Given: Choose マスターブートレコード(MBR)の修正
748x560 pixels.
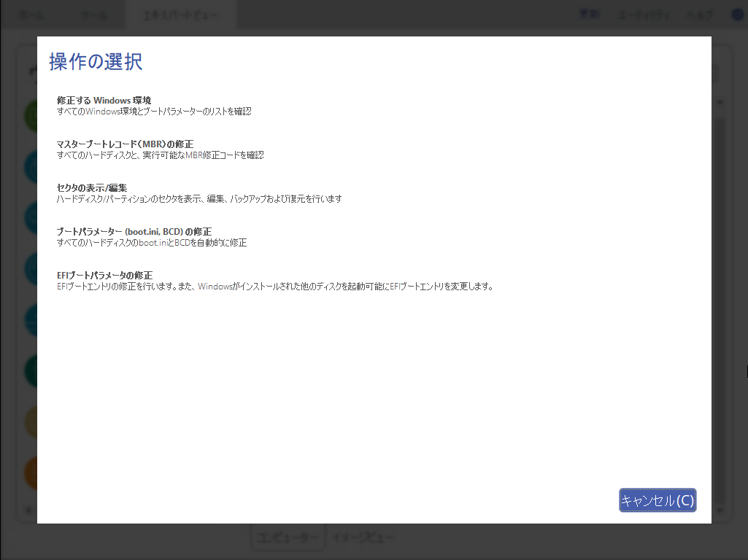Looking at the screenshot, I should [x=125, y=144].
